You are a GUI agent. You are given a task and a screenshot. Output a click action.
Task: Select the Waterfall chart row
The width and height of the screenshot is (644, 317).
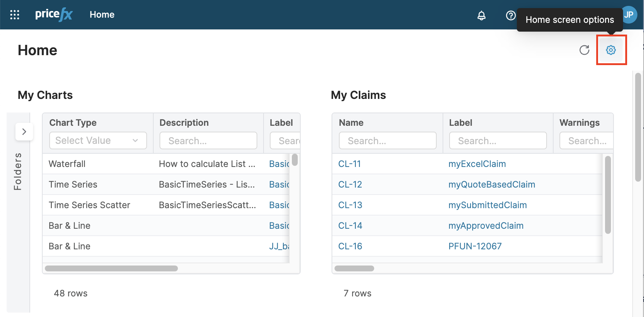(67, 164)
